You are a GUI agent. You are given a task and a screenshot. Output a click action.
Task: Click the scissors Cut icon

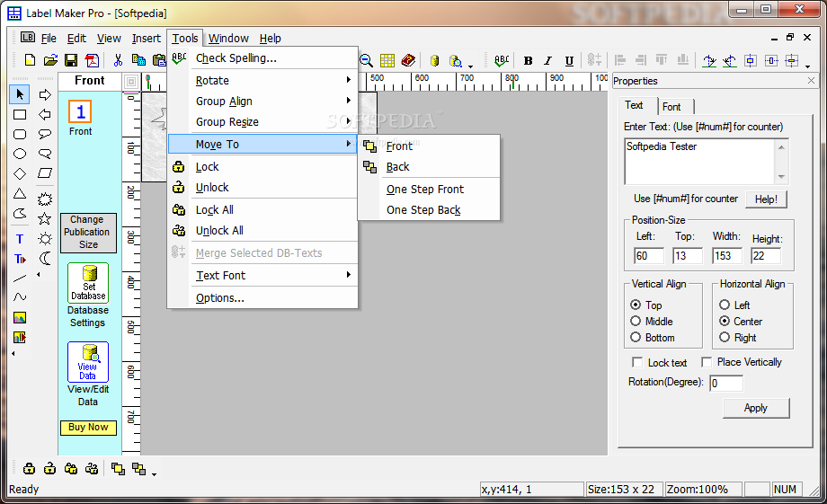118,60
